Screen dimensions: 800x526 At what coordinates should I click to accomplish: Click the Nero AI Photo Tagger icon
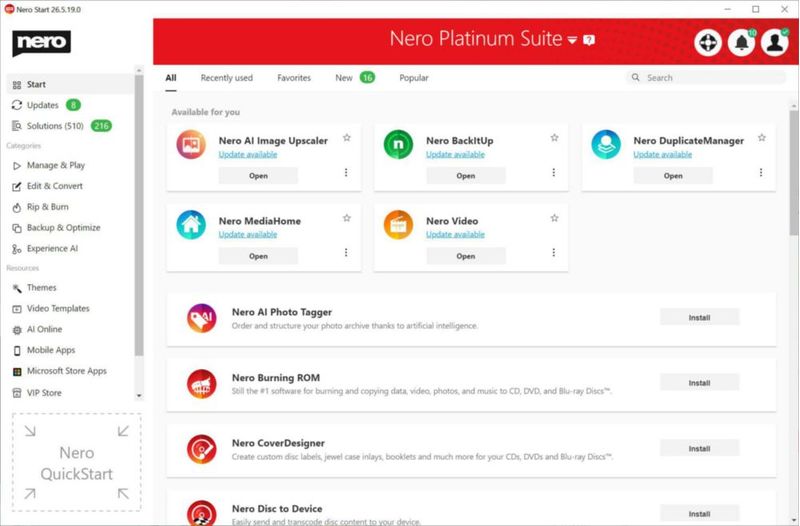click(x=202, y=318)
